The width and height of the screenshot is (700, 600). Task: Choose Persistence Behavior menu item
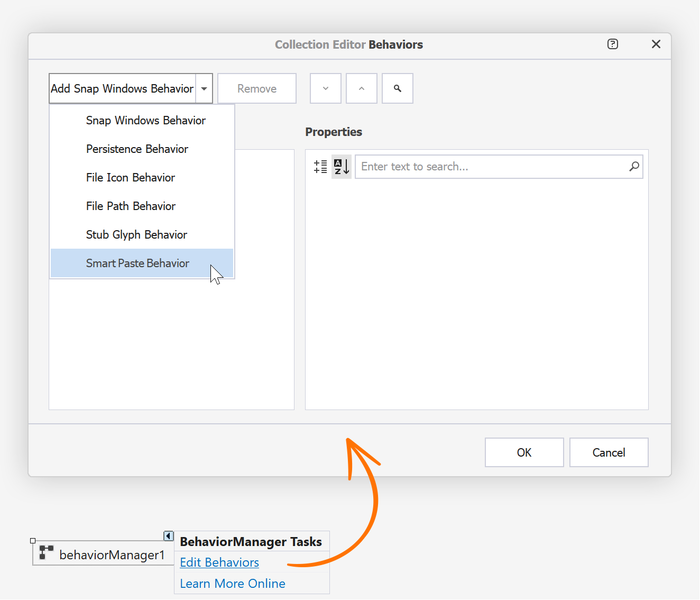tap(137, 149)
